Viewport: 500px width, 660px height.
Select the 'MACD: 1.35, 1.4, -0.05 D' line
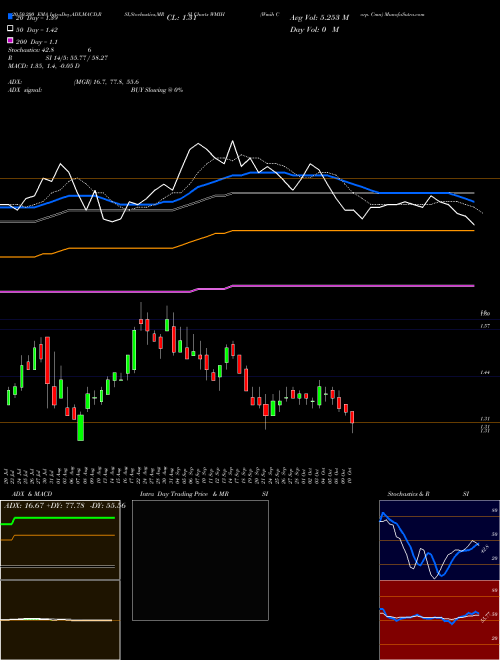44,66
